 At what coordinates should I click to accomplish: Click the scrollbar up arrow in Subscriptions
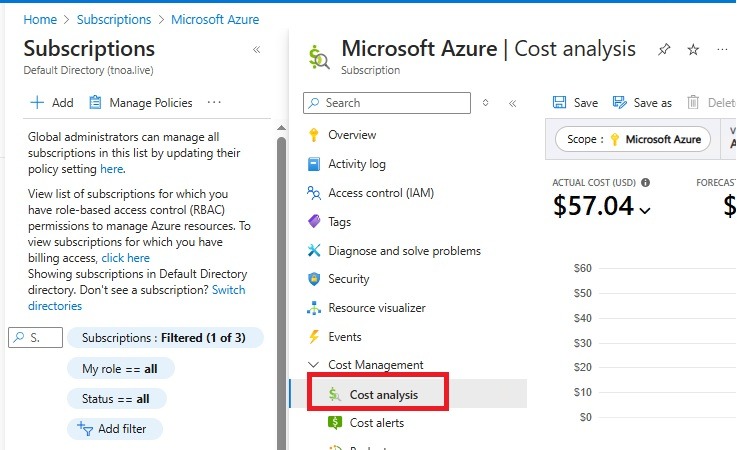tap(282, 128)
